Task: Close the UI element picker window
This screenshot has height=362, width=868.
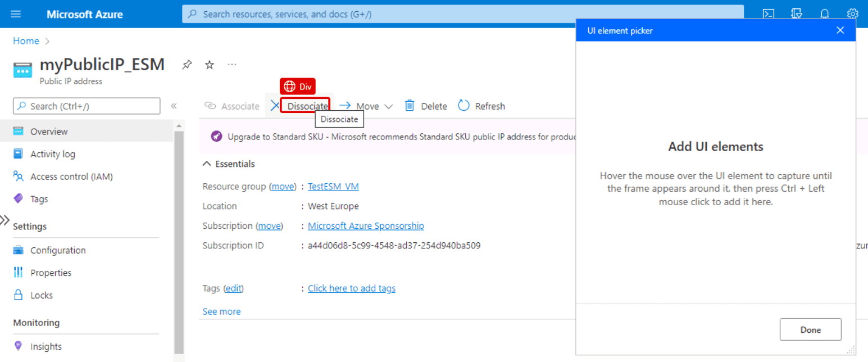Action: (840, 30)
